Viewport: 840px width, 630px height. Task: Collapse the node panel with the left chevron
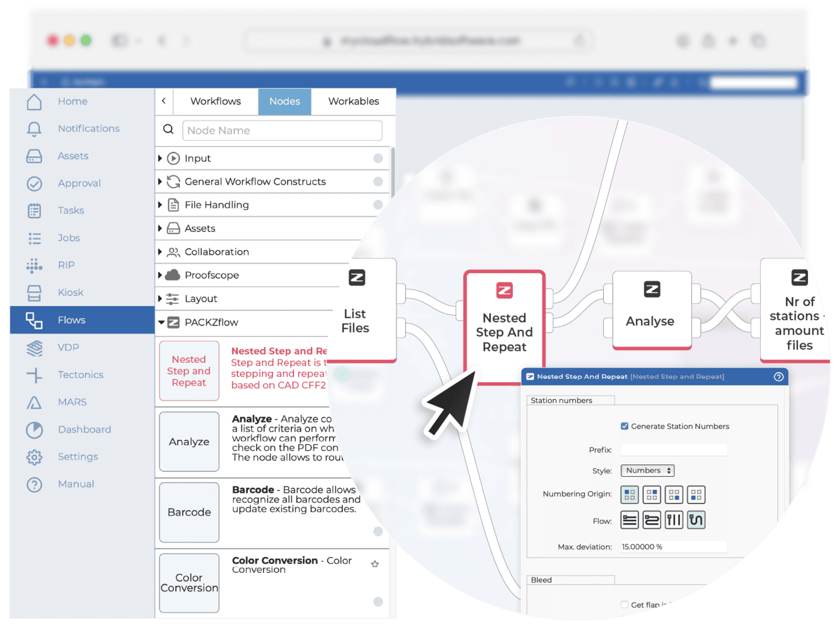click(x=164, y=101)
